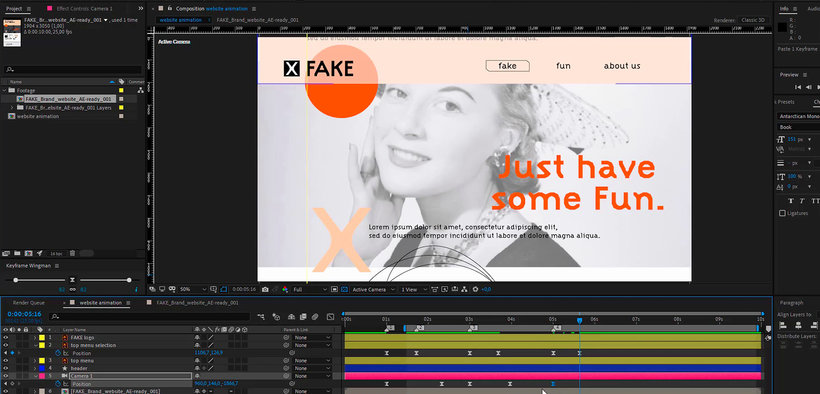This screenshot has height=394, width=820.
Task: Toggle the draft 3D icon in timeline
Action: click(276, 317)
